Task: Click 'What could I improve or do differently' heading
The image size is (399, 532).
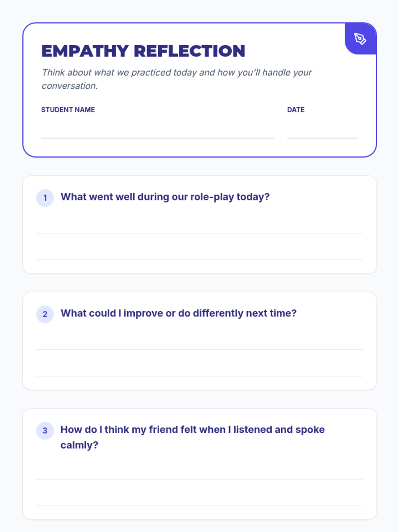Action: [x=179, y=313]
